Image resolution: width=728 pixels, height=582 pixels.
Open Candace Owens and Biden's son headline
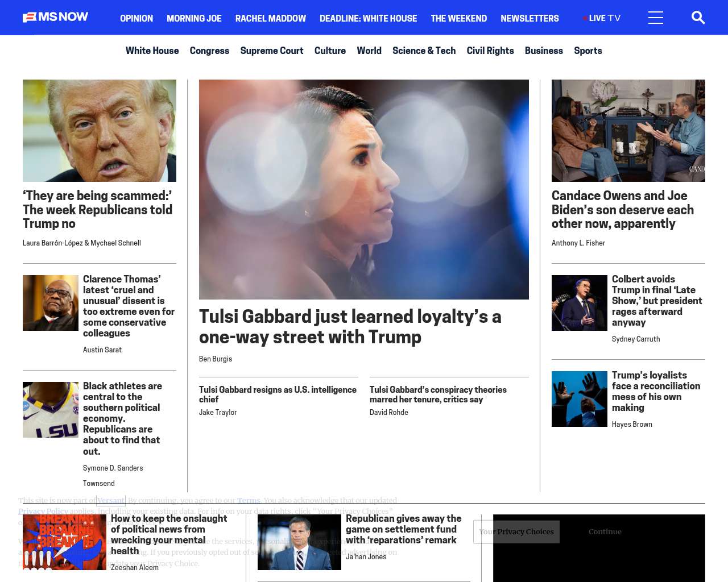623,210
